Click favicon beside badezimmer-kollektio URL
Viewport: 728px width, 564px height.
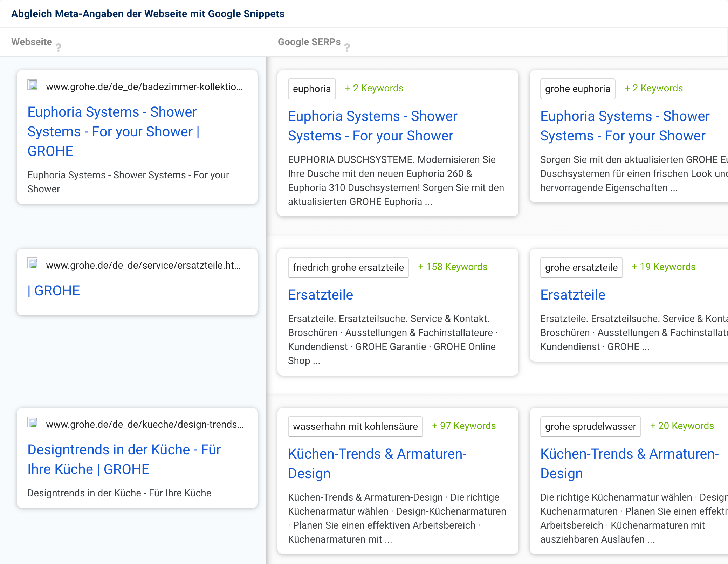pyautogui.click(x=33, y=85)
